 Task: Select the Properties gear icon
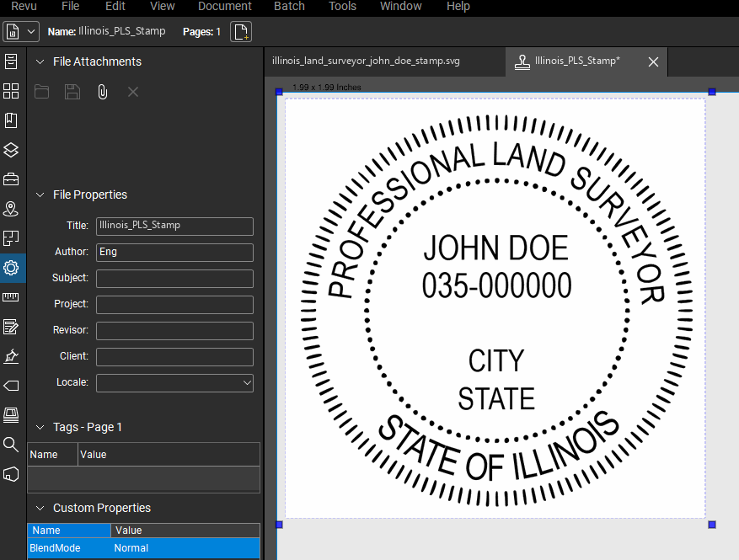click(x=11, y=268)
